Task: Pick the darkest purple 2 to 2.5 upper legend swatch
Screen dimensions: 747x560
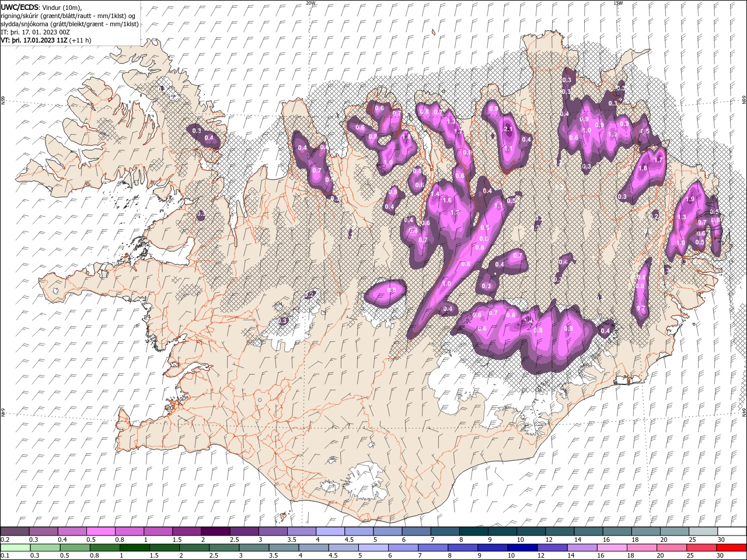Action: click(x=215, y=531)
